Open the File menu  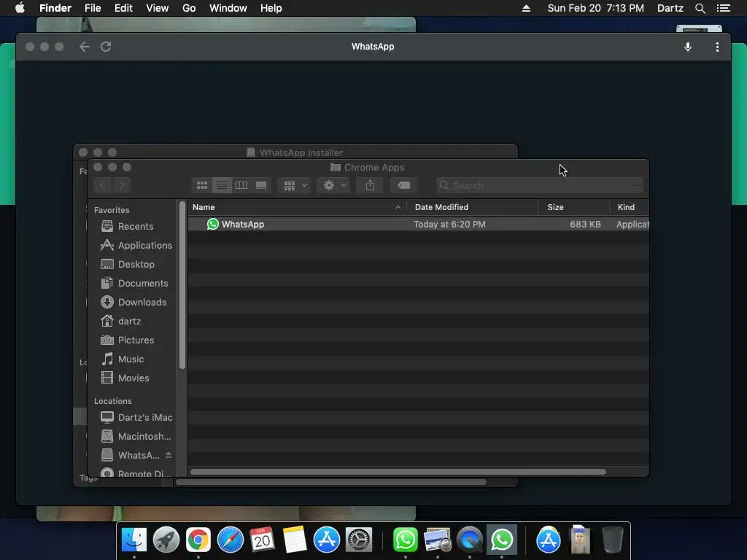coord(93,8)
